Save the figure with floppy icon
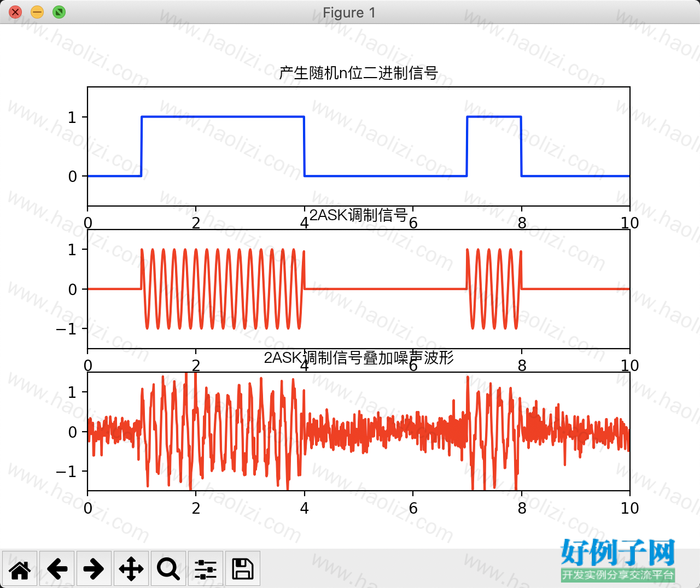 tap(243, 569)
